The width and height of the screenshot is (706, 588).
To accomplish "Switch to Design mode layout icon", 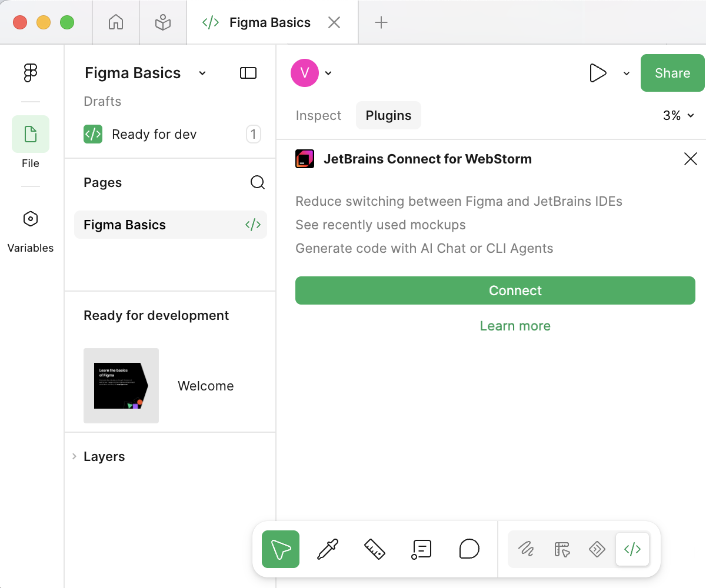I will [x=562, y=549].
